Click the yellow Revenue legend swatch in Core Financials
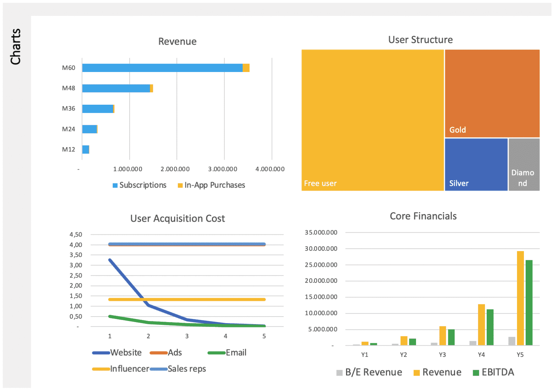Image resolution: width=557 pixels, height=392 pixels. pyautogui.click(x=416, y=373)
